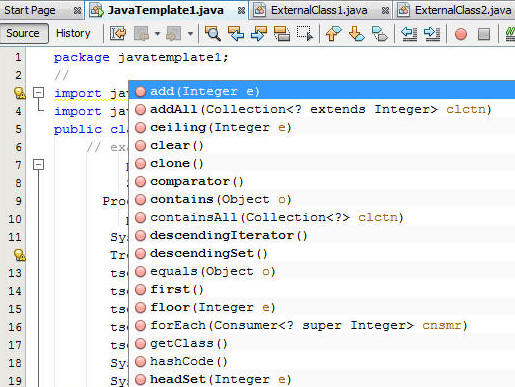Click line number 1 in gutter

(18, 57)
